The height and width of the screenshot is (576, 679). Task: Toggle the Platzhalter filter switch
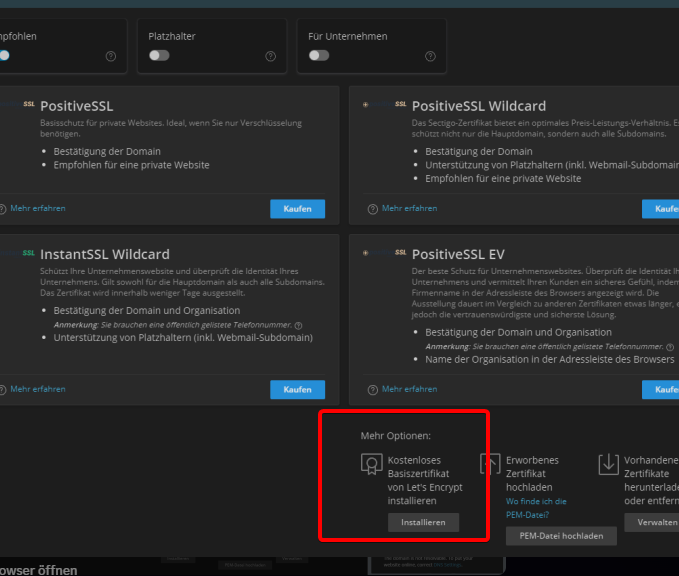tap(159, 56)
